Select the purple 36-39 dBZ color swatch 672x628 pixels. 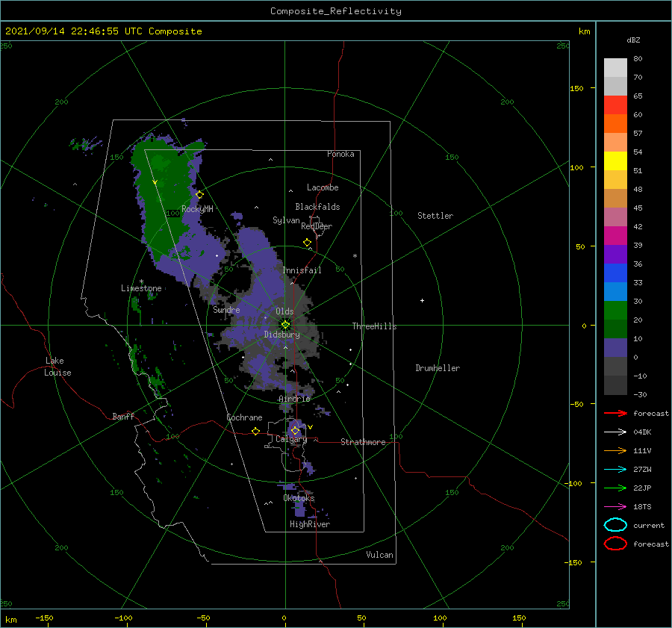point(615,254)
